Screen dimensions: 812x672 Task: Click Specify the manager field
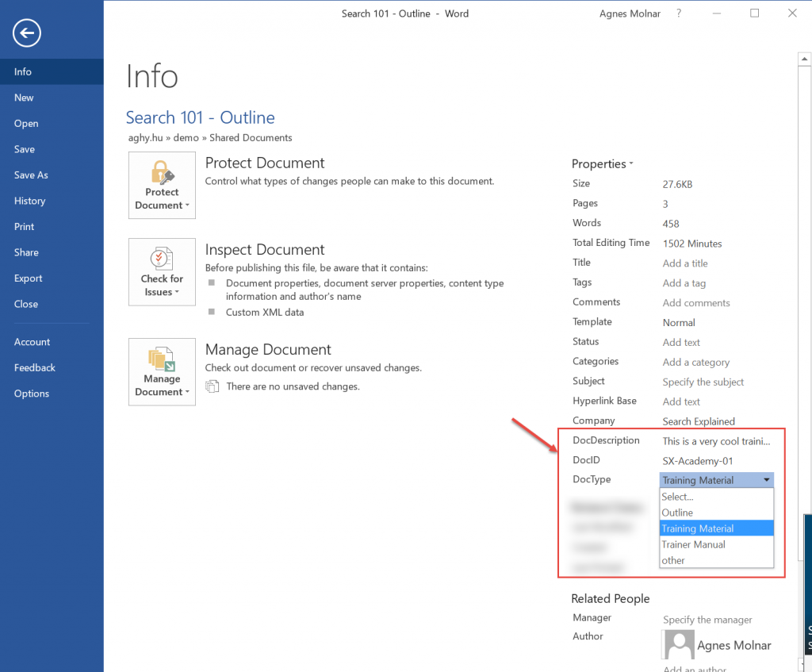tap(707, 620)
